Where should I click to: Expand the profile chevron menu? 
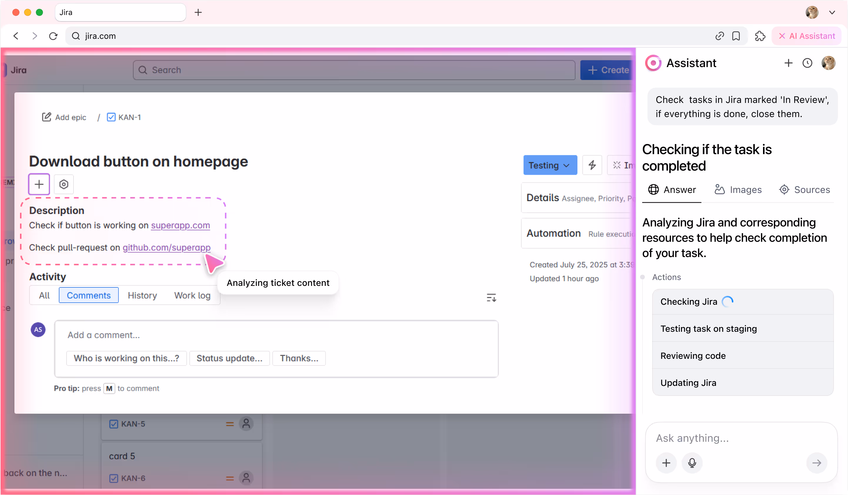click(832, 13)
